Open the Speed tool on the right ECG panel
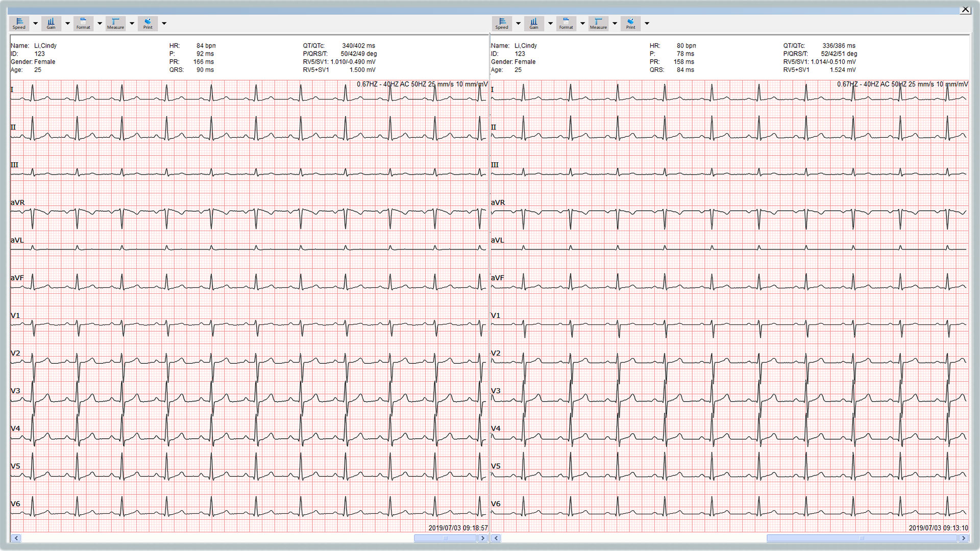 501,23
